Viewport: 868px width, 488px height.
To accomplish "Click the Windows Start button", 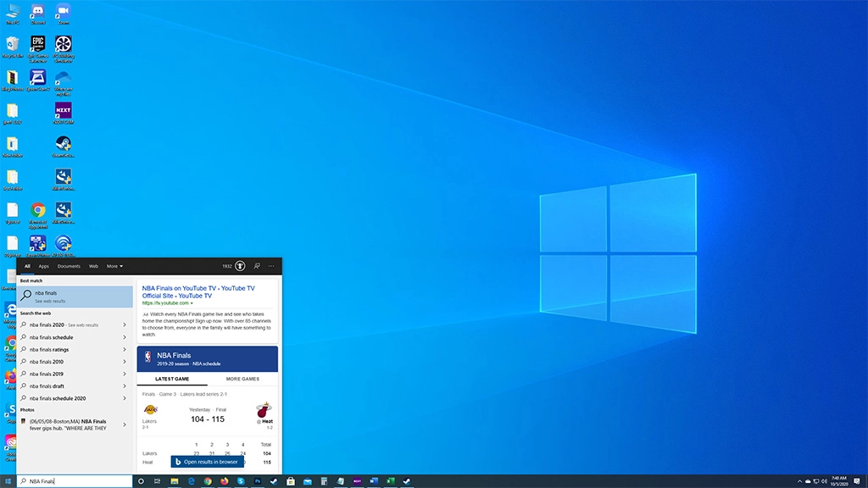I will click(8, 481).
